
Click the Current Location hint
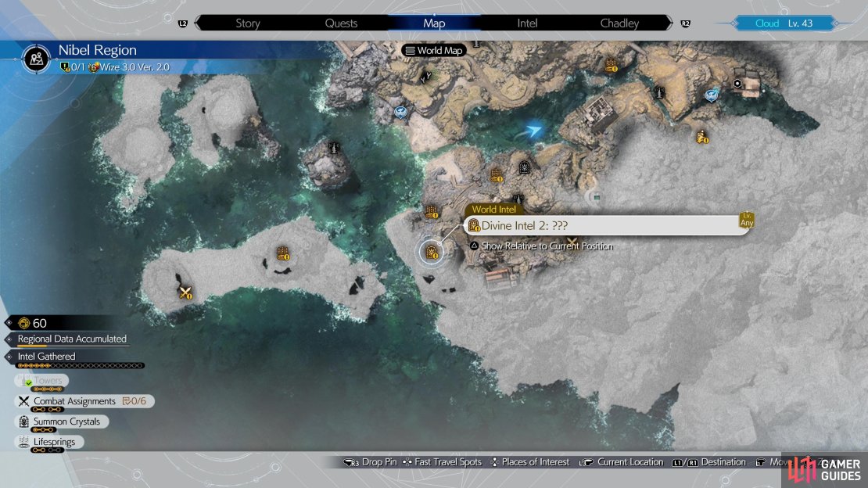pos(621,462)
